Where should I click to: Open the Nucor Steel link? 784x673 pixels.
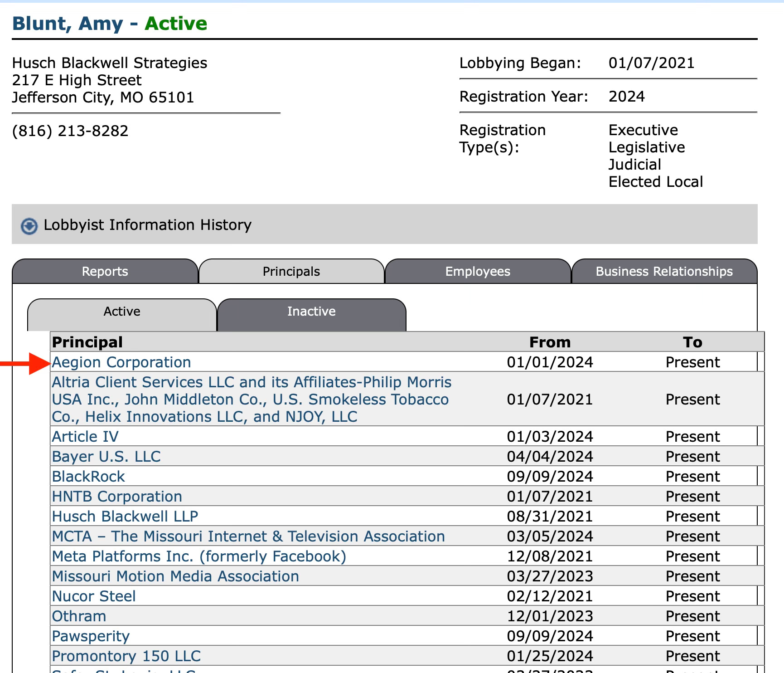pos(94,596)
